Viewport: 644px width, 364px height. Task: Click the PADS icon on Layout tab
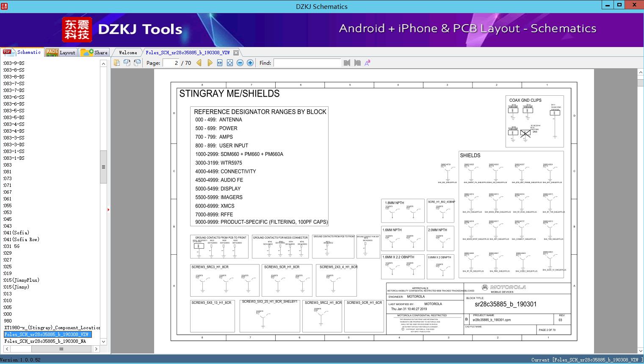pos(52,52)
